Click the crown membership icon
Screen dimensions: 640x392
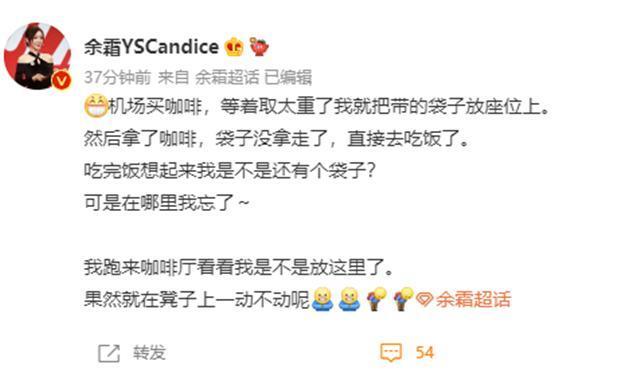234,47
